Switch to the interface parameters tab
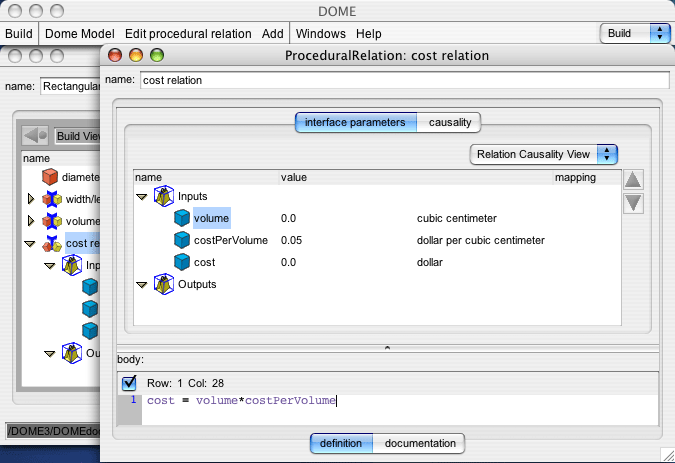 coord(356,122)
